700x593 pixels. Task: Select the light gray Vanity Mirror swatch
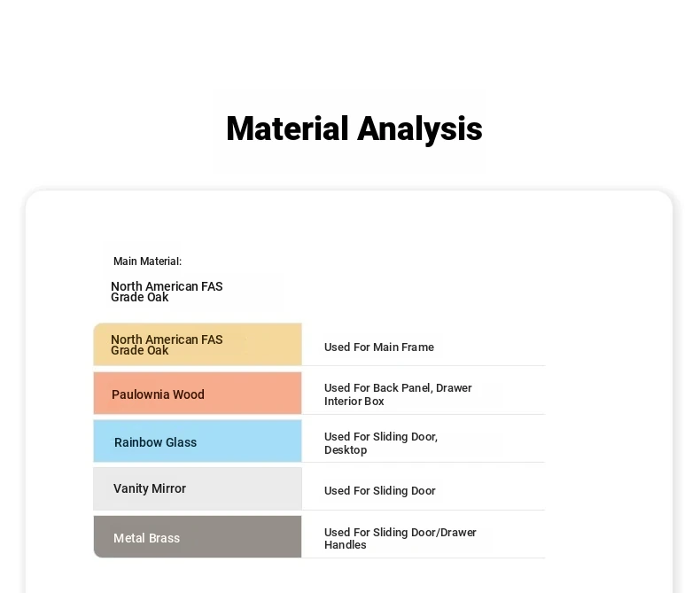[198, 488]
